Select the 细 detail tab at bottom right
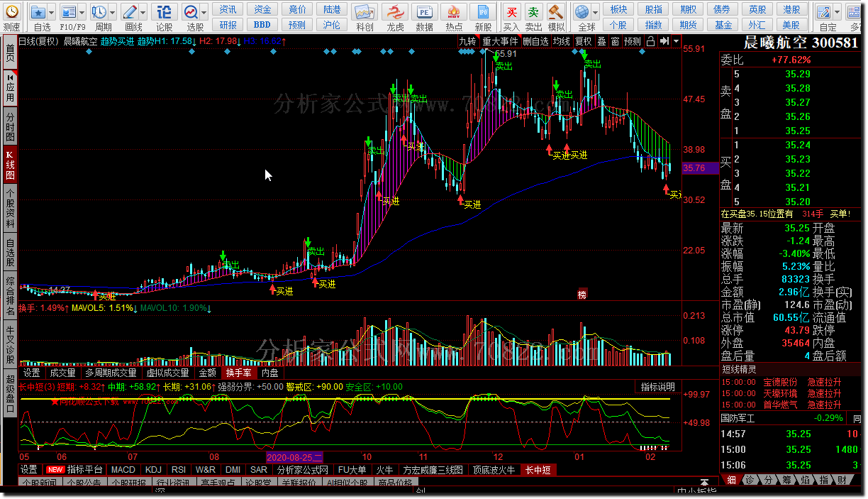Screen dimensions: 868x499 click(x=732, y=480)
